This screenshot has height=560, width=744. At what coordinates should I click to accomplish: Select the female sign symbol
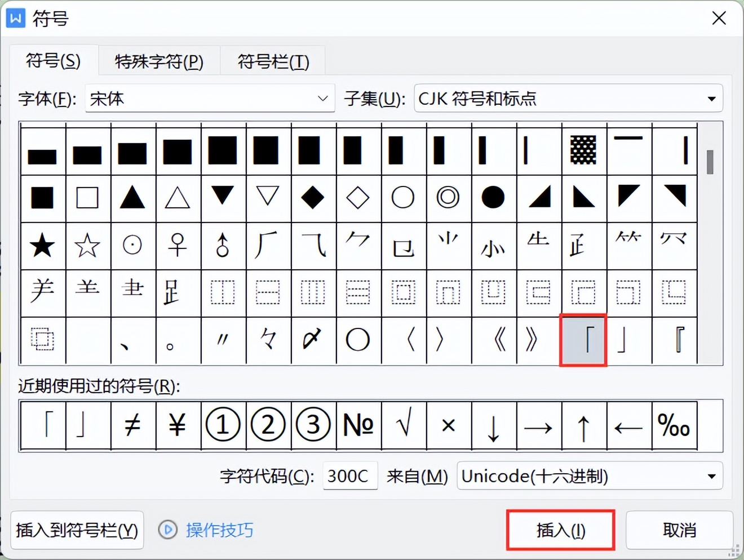[178, 246]
